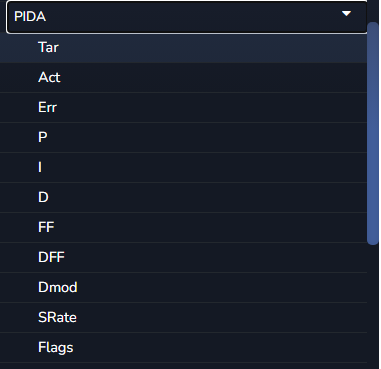Click the dropdown list scrollbar thumb
Screen dimensions: 381x369
(372, 133)
